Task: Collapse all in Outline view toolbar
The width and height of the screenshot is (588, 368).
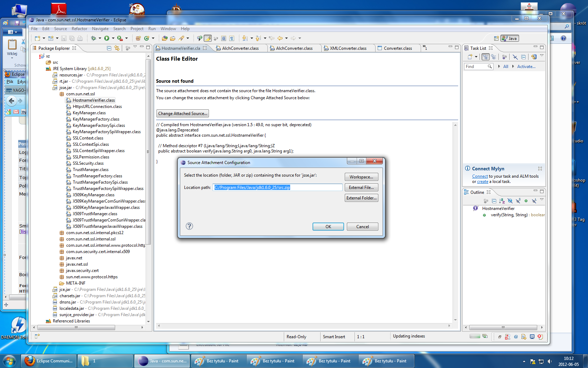Action: pyautogui.click(x=494, y=201)
